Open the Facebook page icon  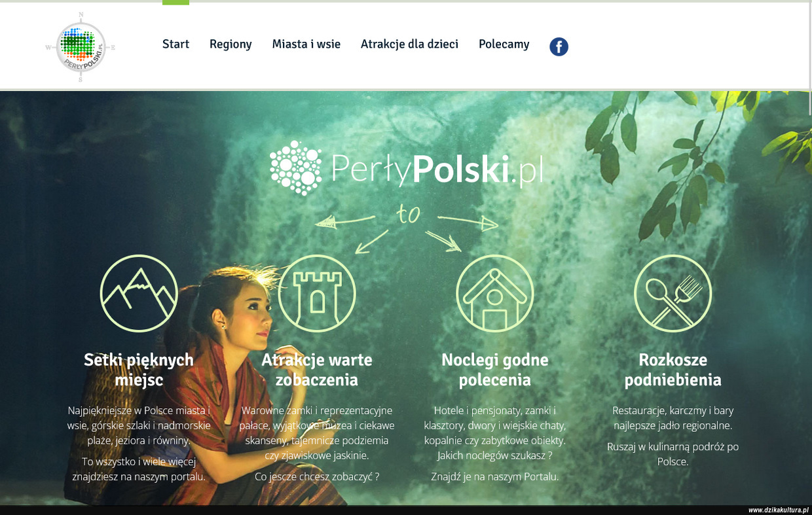559,46
